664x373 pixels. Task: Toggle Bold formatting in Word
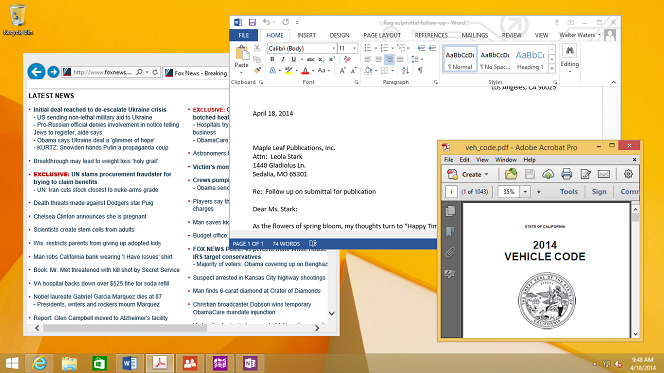click(272, 59)
